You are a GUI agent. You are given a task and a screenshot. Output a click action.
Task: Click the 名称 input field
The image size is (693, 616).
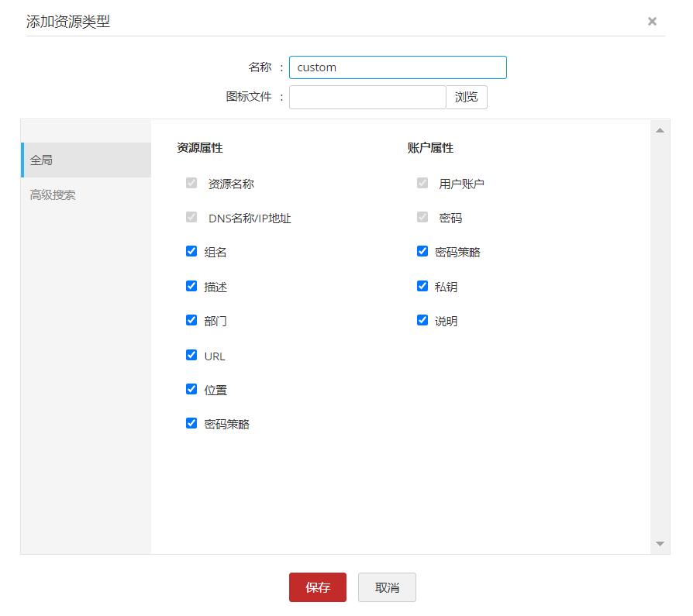pyautogui.click(x=398, y=67)
